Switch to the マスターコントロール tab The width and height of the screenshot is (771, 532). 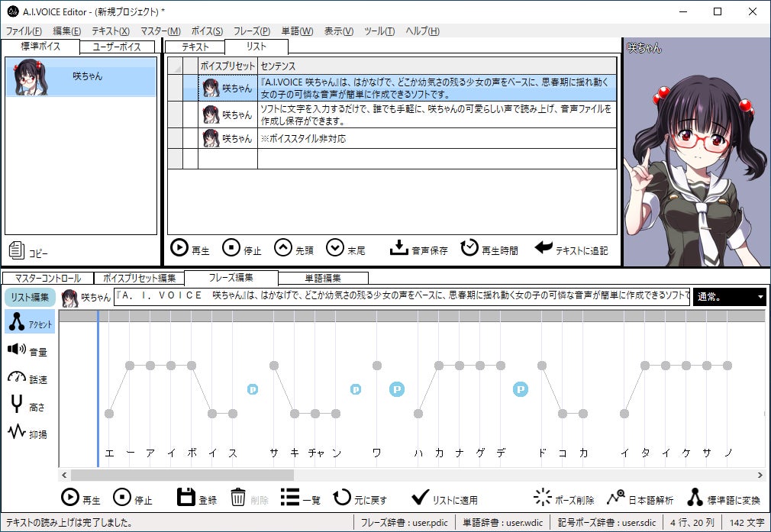[47, 279]
